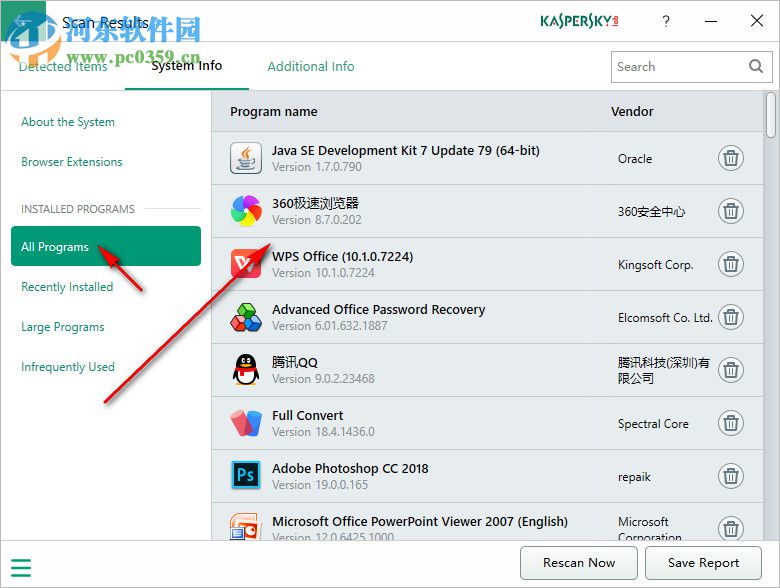Show Infrequently Used programs

(x=68, y=367)
